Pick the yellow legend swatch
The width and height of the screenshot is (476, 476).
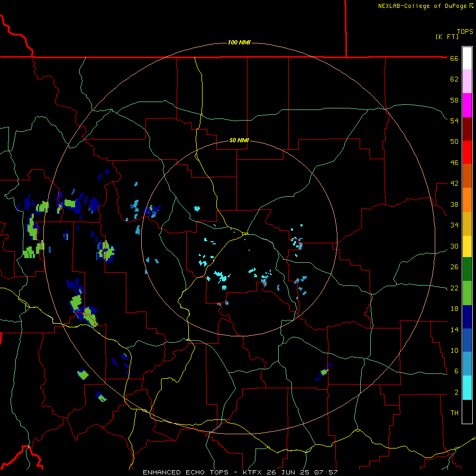click(467, 246)
